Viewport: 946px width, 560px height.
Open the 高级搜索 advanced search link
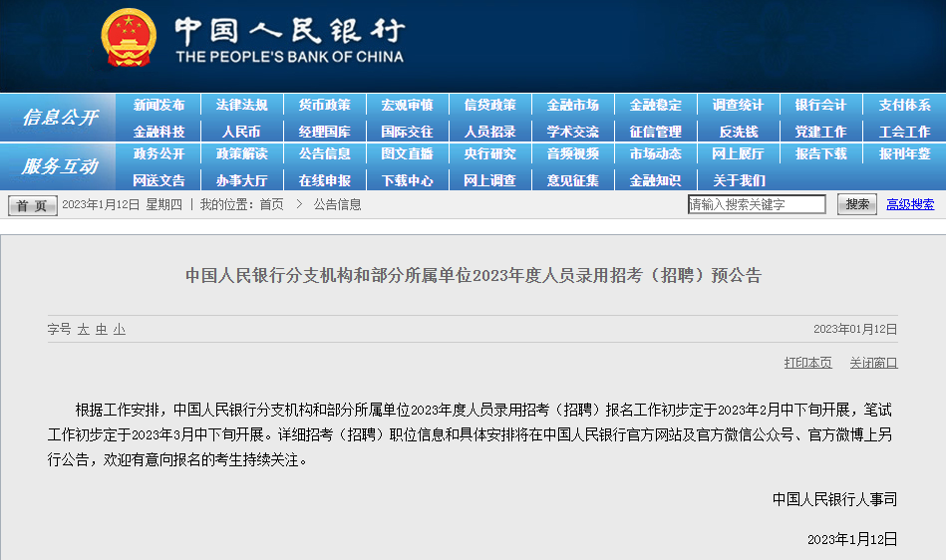910,204
